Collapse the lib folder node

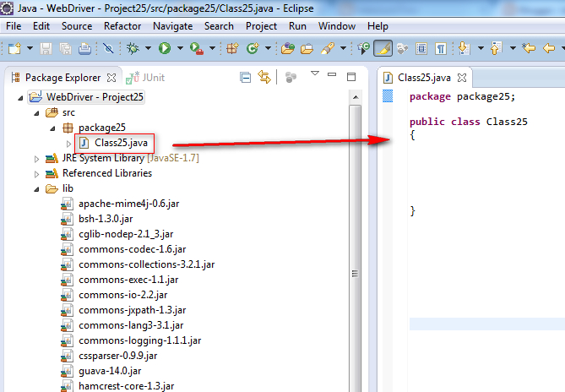[36, 189]
